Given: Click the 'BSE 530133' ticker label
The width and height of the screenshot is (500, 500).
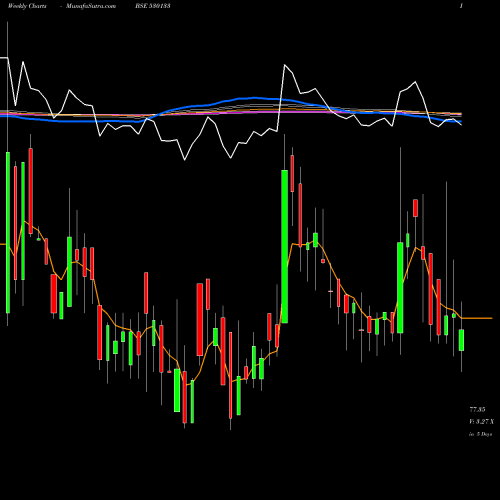Looking at the screenshot, I should click(x=153, y=6).
